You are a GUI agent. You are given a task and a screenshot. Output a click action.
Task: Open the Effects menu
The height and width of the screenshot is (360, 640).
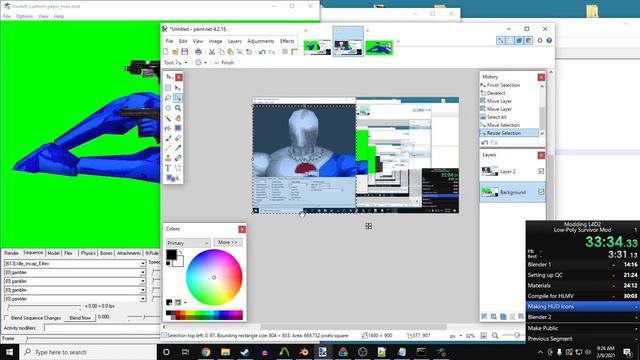(287, 41)
